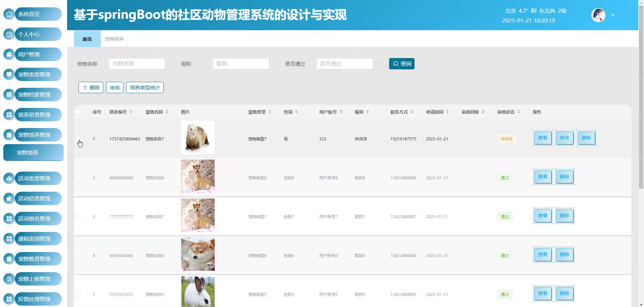644x307 pixels.
Task: Click the clipboard icon beside 宠物领养管理
Action: [9, 135]
